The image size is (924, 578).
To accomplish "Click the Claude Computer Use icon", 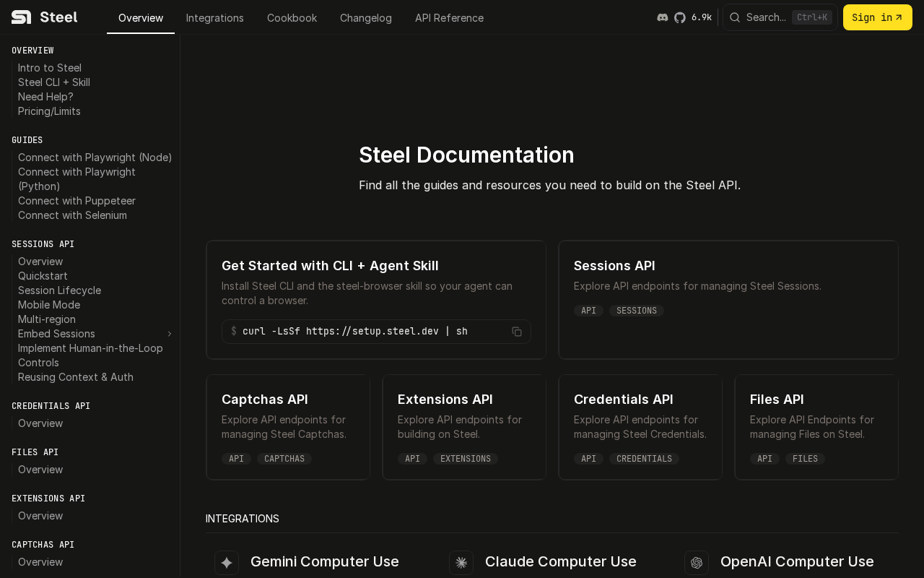I will [461, 563].
